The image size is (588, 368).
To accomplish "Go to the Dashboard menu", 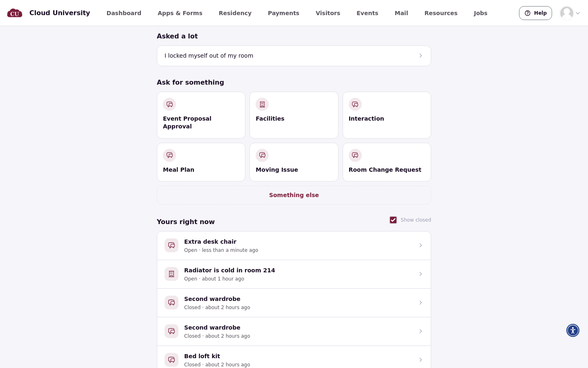I will tap(124, 13).
